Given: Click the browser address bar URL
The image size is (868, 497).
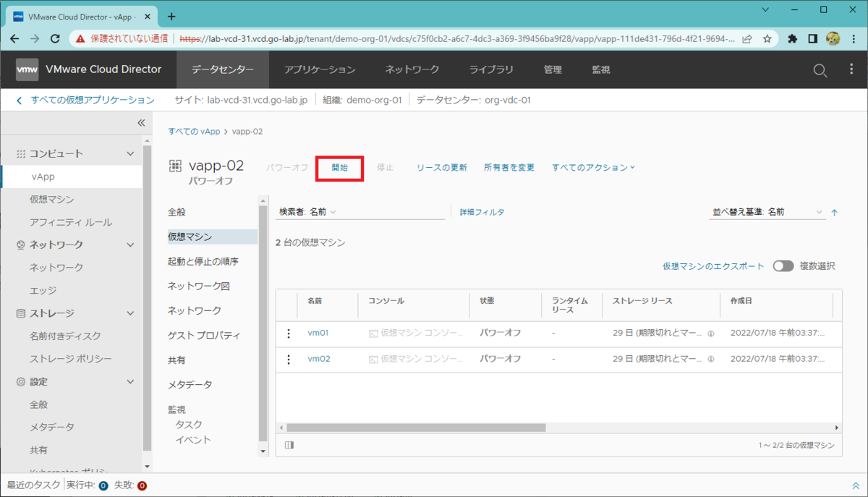Looking at the screenshot, I should point(457,38).
